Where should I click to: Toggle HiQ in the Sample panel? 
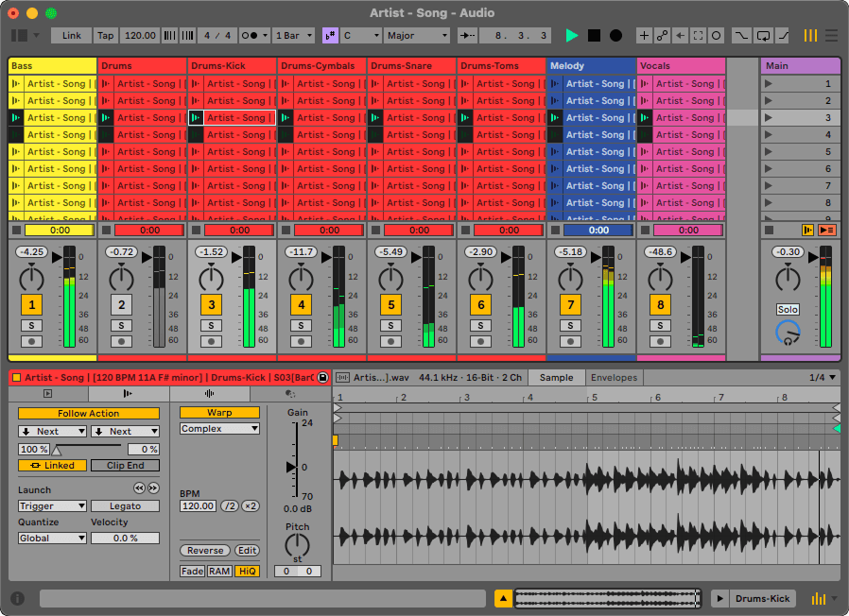[248, 571]
